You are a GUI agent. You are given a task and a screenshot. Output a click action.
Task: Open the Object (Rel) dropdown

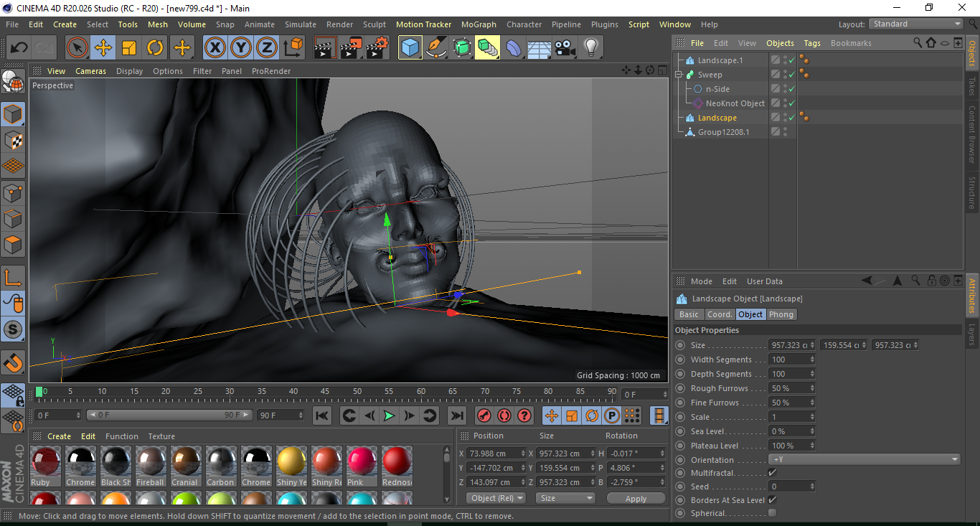click(x=496, y=498)
